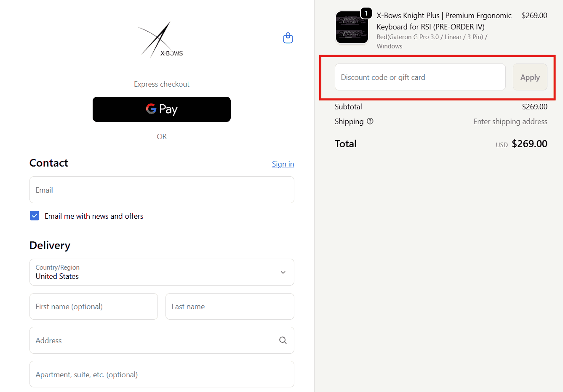
Task: Click the 'Email me with news and offers' label
Action: pos(94,216)
